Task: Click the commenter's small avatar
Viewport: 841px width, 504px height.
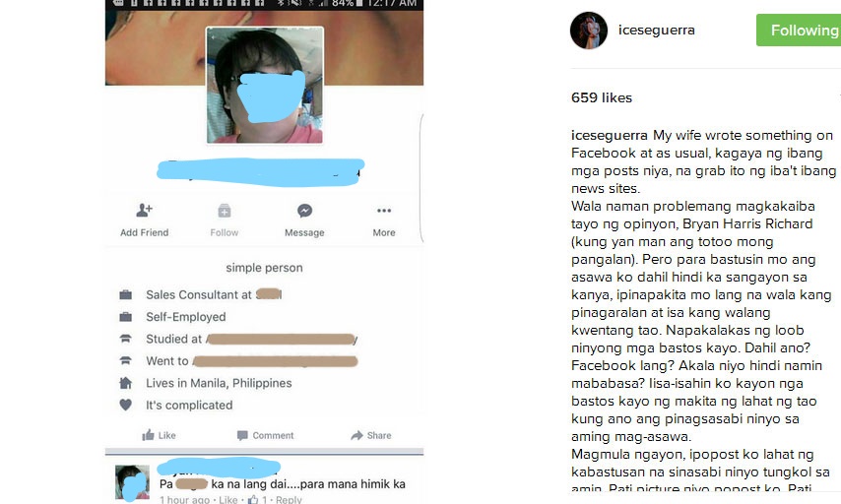Action: (x=133, y=482)
